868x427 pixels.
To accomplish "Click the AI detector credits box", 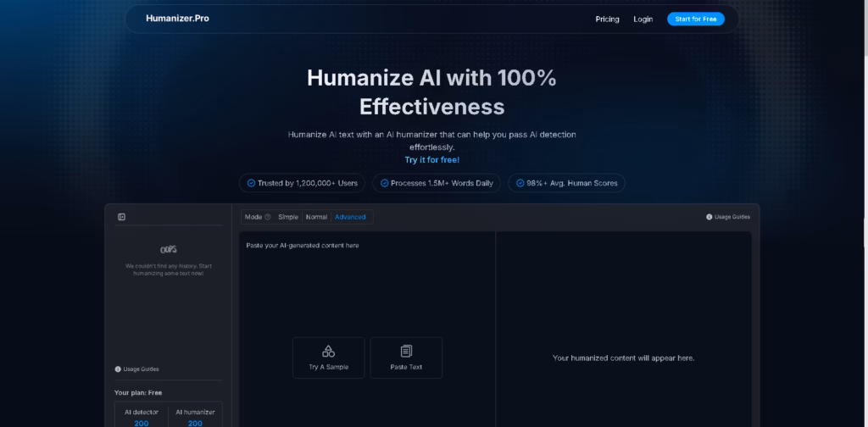I will (x=142, y=415).
